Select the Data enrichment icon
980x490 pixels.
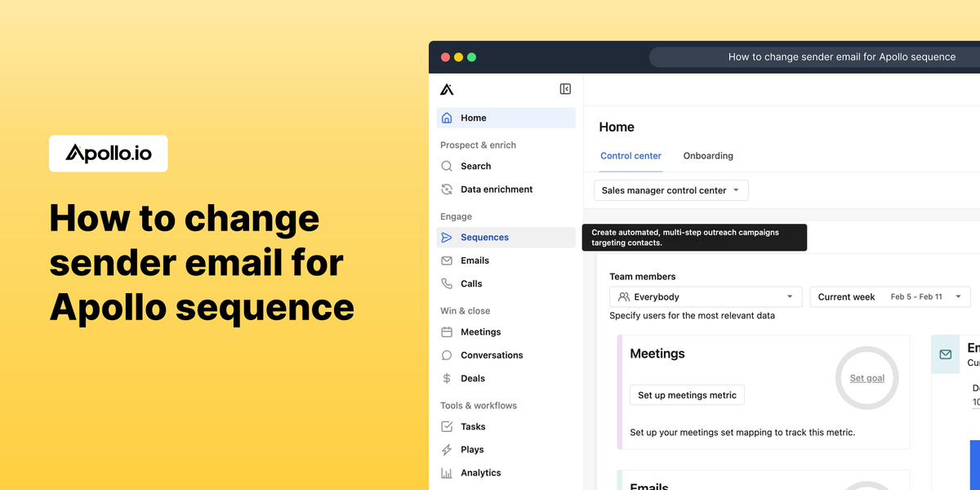tap(447, 189)
